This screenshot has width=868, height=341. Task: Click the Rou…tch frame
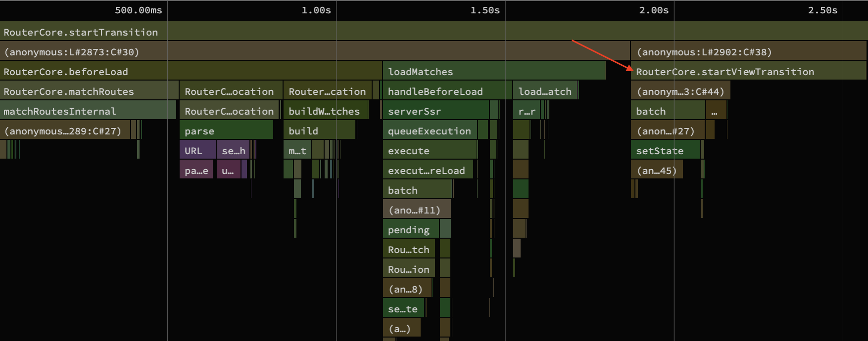point(409,249)
